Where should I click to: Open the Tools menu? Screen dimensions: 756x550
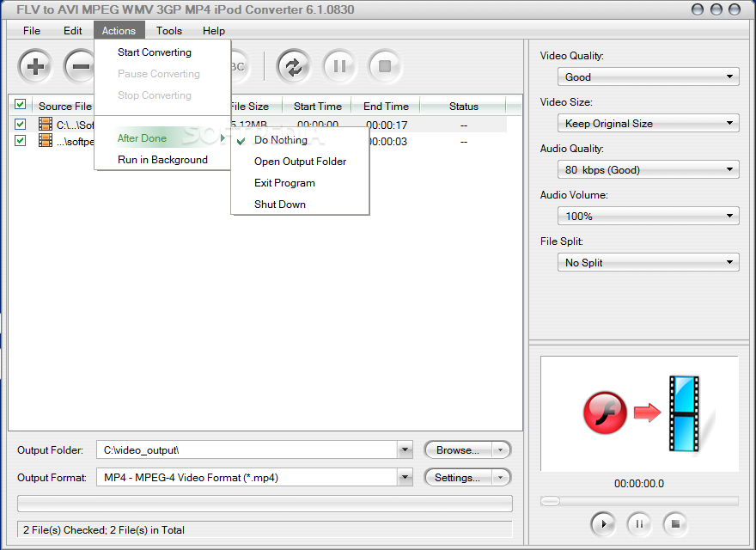point(168,30)
